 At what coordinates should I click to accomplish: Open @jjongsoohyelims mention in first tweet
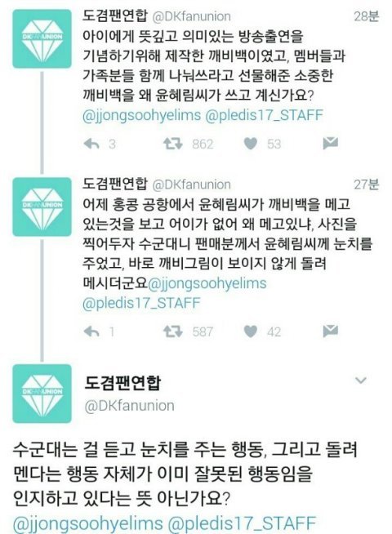[141, 115]
